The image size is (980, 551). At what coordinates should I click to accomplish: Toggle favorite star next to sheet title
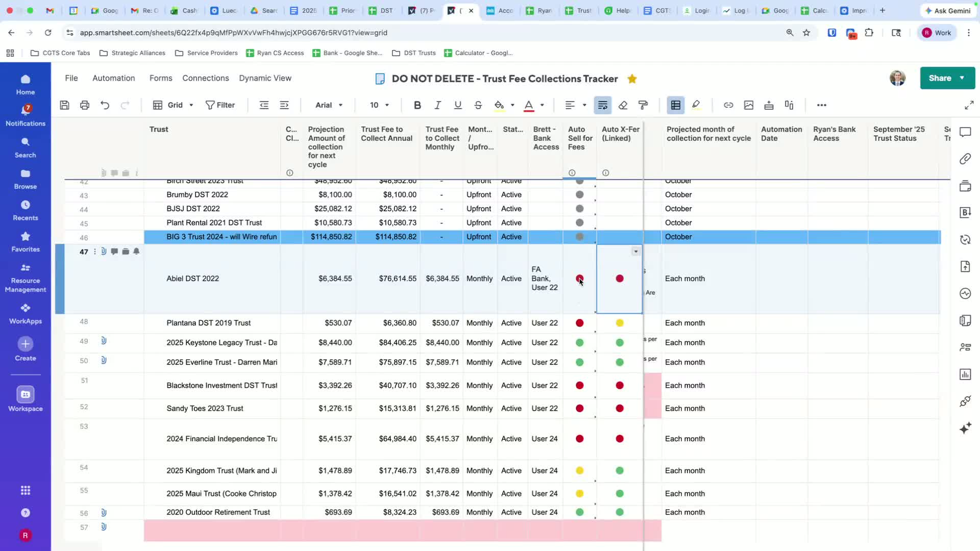click(x=632, y=79)
